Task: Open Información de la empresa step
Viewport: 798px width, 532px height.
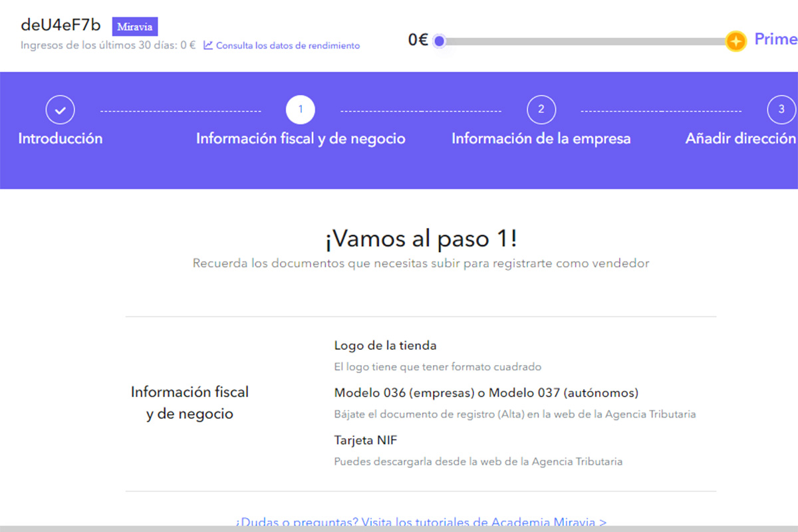Action: tap(541, 139)
